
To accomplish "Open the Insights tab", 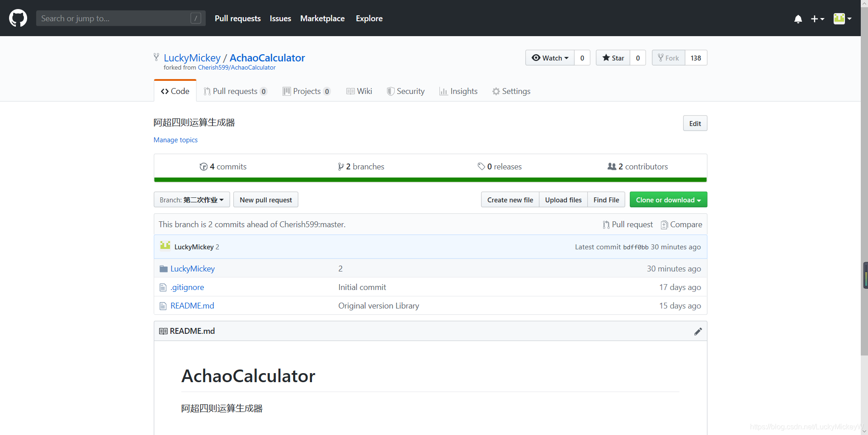I will 458,91.
